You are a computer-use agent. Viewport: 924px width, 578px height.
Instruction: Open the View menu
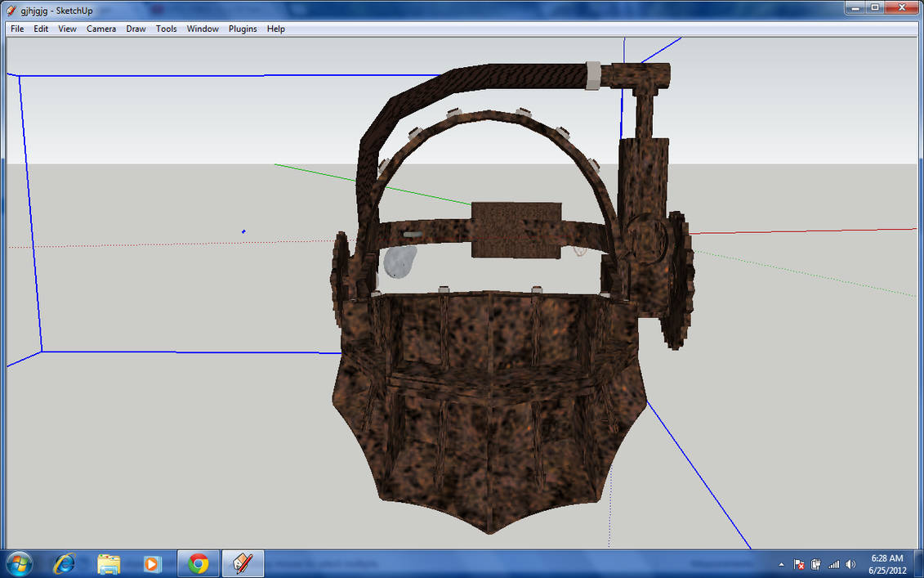point(66,28)
